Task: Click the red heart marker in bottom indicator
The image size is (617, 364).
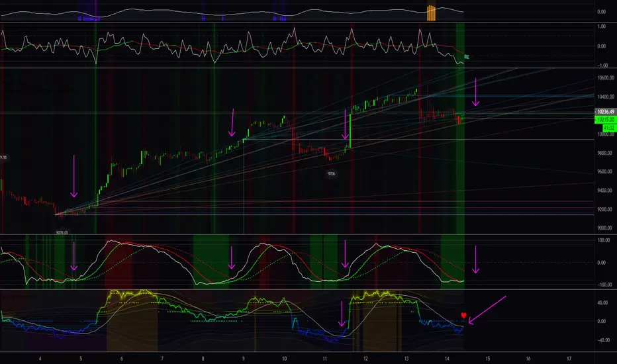Action: (463, 316)
